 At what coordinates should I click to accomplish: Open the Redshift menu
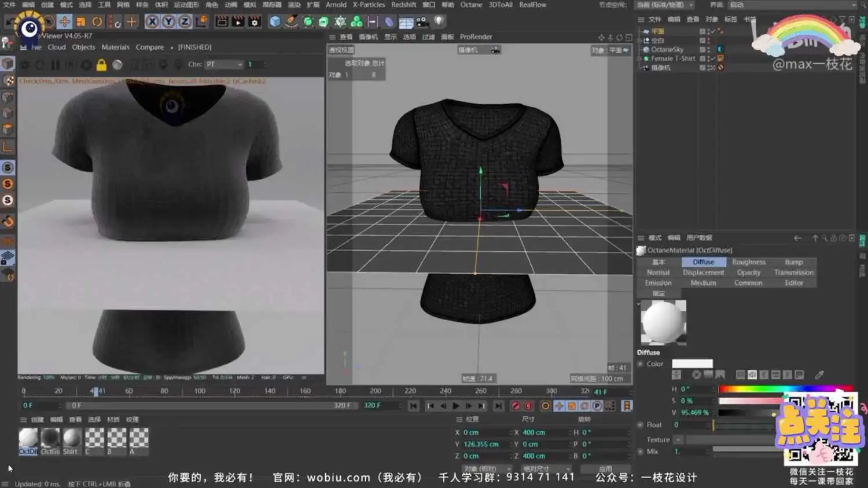click(x=403, y=5)
